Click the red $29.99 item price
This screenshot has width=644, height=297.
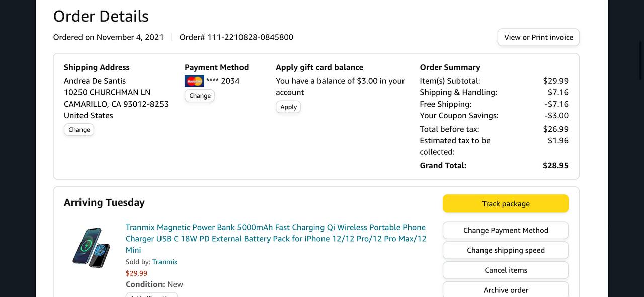136,273
